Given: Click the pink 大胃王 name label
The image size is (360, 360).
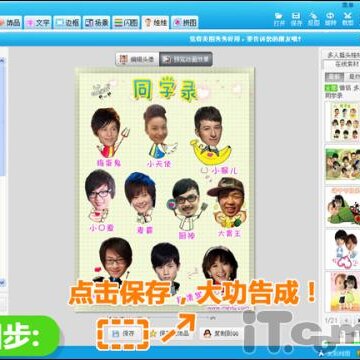Looking at the screenshot, I should click(229, 233).
